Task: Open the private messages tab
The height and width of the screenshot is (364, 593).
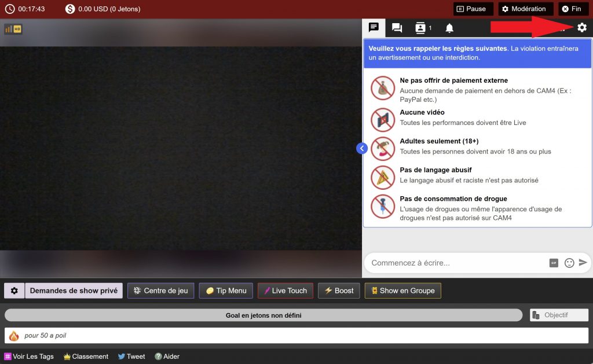Action: pyautogui.click(x=397, y=28)
